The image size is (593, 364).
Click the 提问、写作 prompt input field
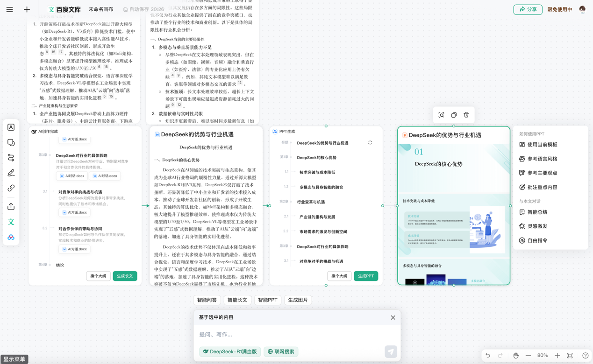pos(297,335)
